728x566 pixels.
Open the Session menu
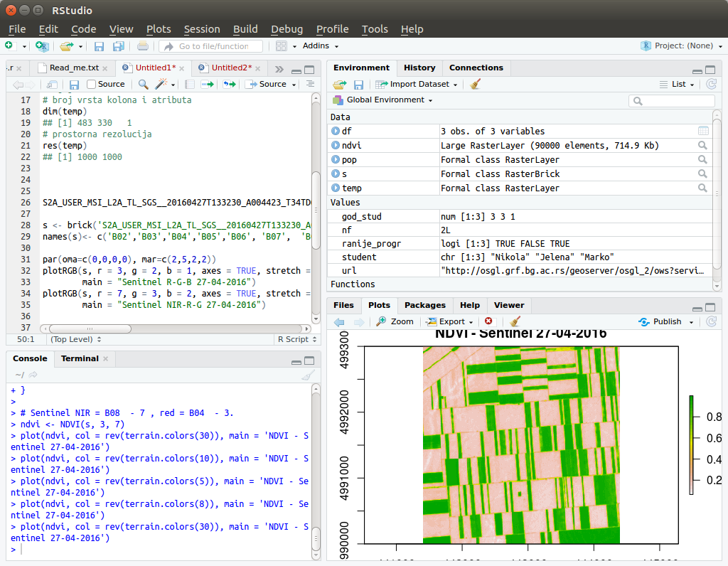click(202, 29)
